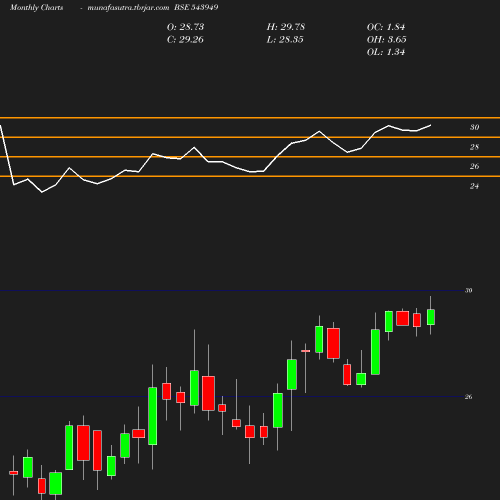Click the munafasutra website watermark text
The width and height of the screenshot is (500, 500).
click(x=128, y=7)
